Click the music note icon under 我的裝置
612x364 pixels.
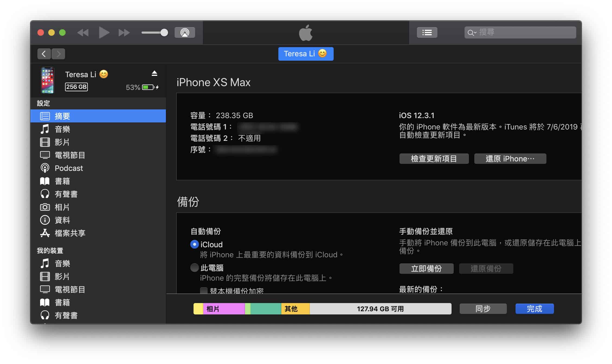click(x=45, y=263)
